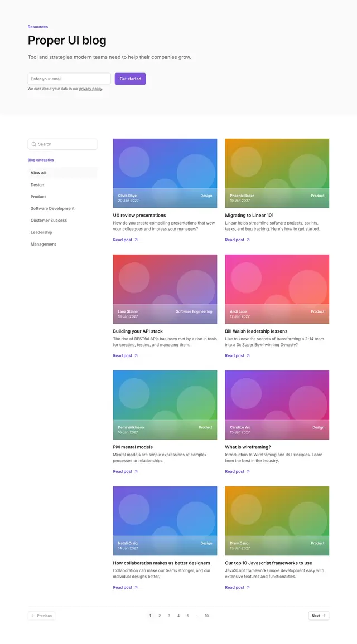Click the PM mental models title

[133, 447]
